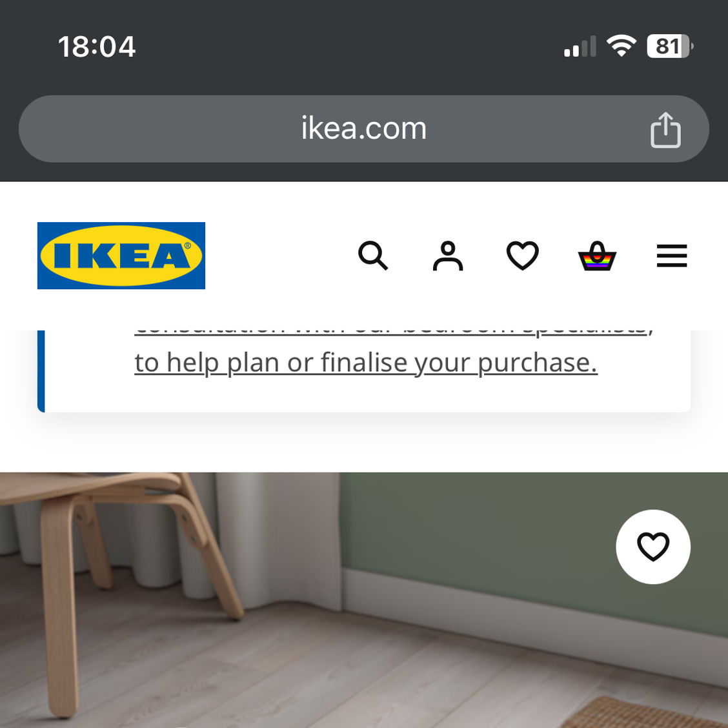Tap the share icon in the address bar
The width and height of the screenshot is (728, 728).
tap(665, 130)
